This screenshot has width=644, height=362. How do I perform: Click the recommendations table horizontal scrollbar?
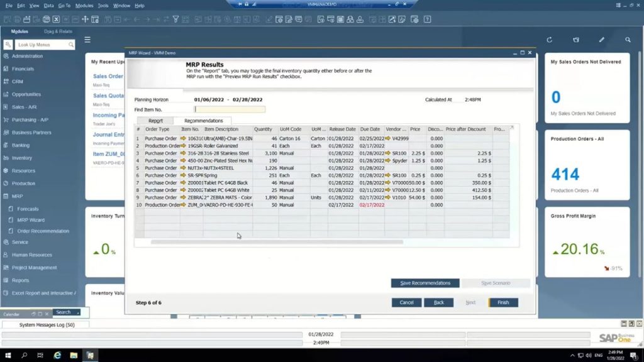click(277, 242)
